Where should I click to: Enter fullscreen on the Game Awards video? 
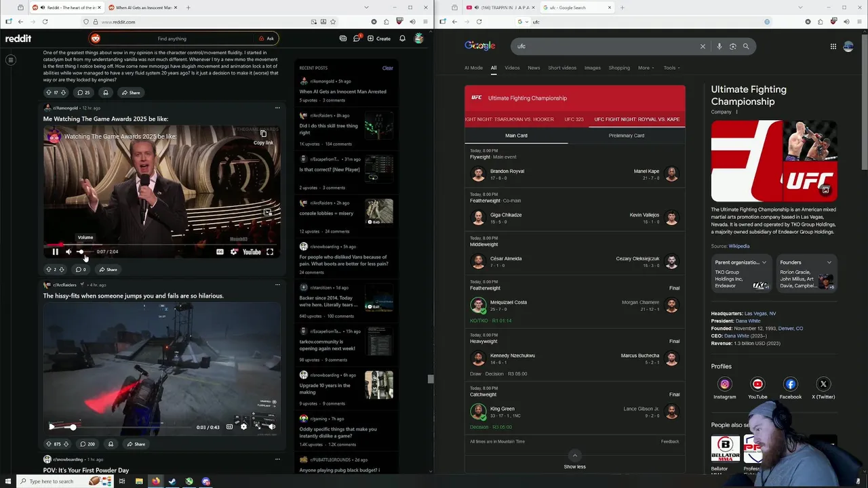tap(270, 251)
